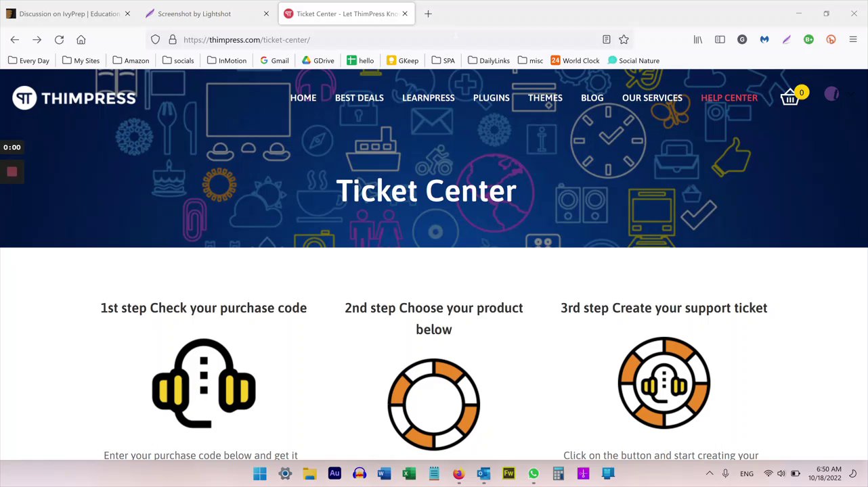Open the My Sites bookmarks folder
The width and height of the screenshot is (868, 487).
[x=81, y=61]
